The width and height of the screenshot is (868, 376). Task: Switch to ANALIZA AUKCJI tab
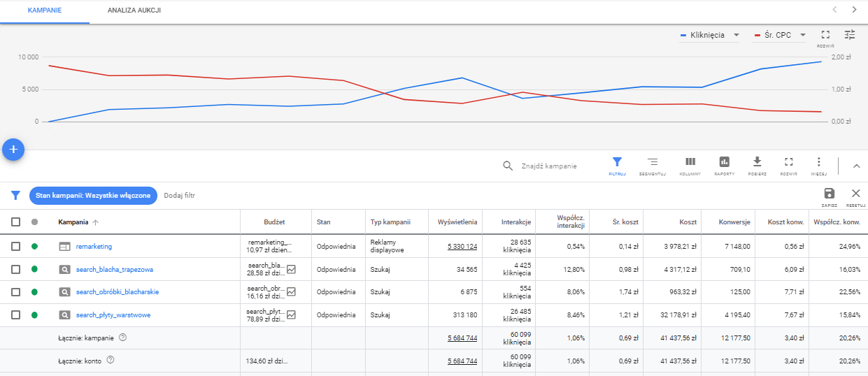[134, 11]
